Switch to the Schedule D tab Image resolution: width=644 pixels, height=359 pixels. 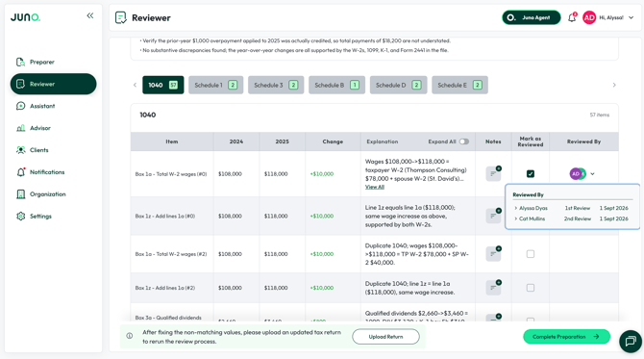pos(398,85)
